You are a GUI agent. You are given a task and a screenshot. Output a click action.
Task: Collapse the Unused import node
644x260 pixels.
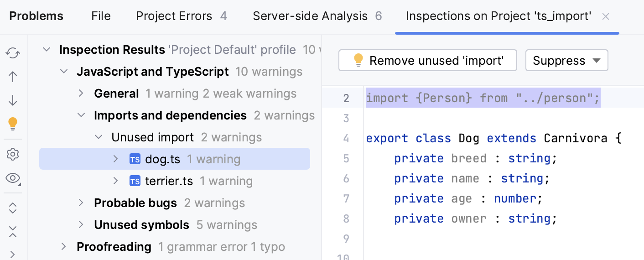pyautogui.click(x=99, y=137)
